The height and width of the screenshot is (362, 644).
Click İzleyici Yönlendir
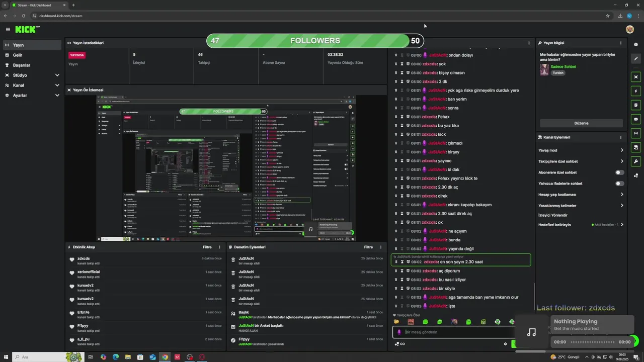(x=553, y=215)
